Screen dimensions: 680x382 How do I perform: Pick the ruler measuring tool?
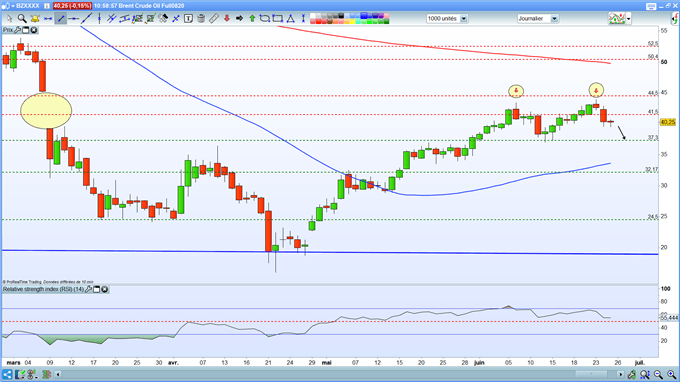coord(213,18)
